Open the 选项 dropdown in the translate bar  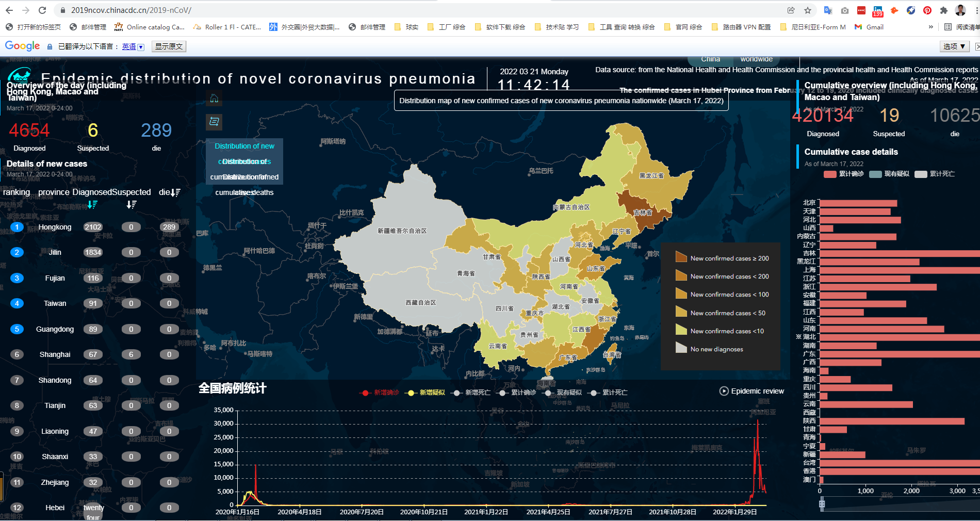(954, 46)
